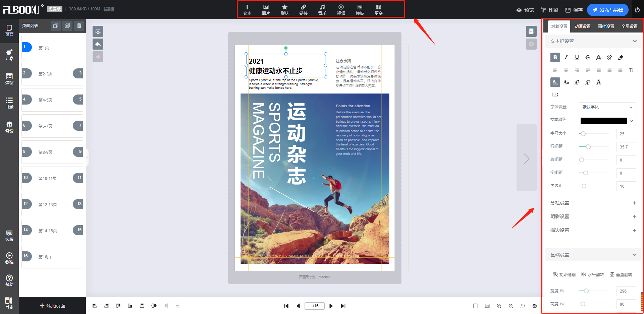Click 发布与导出 publish and export
This screenshot has width=644, height=314.
point(608,10)
